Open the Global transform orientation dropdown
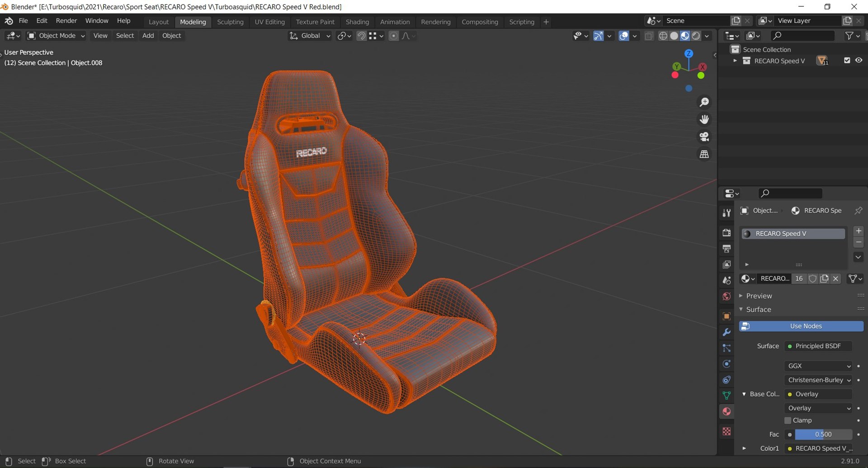 coord(310,36)
